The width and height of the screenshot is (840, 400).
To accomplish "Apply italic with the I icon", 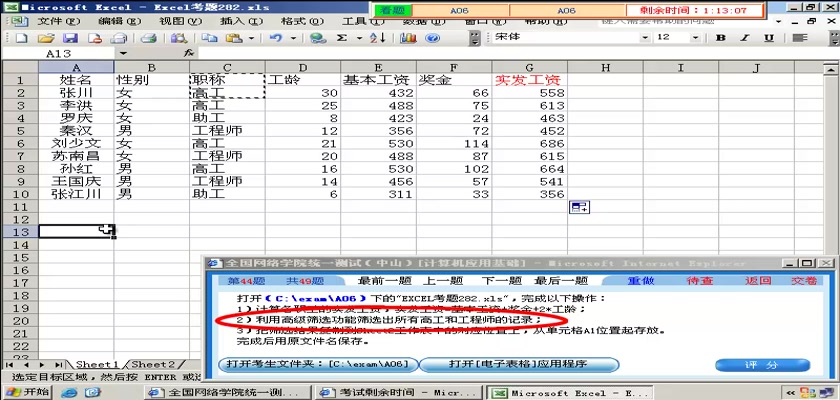I will click(745, 37).
